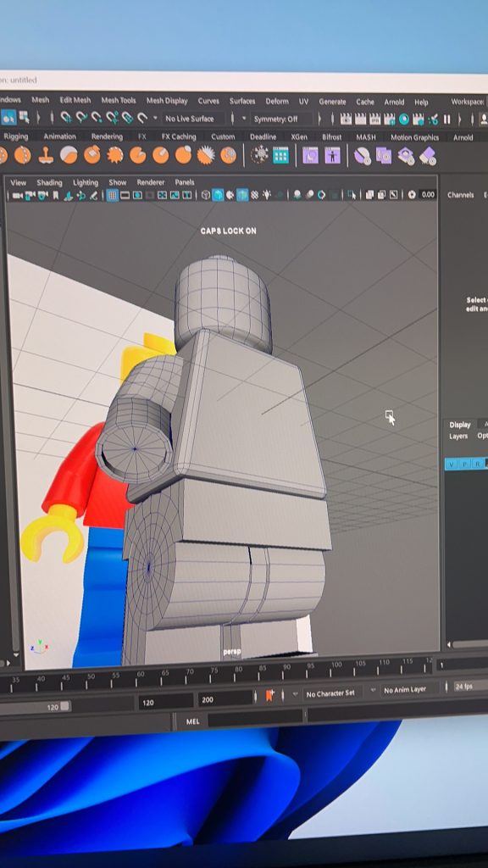Click the animation end field showing 200

[224, 699]
